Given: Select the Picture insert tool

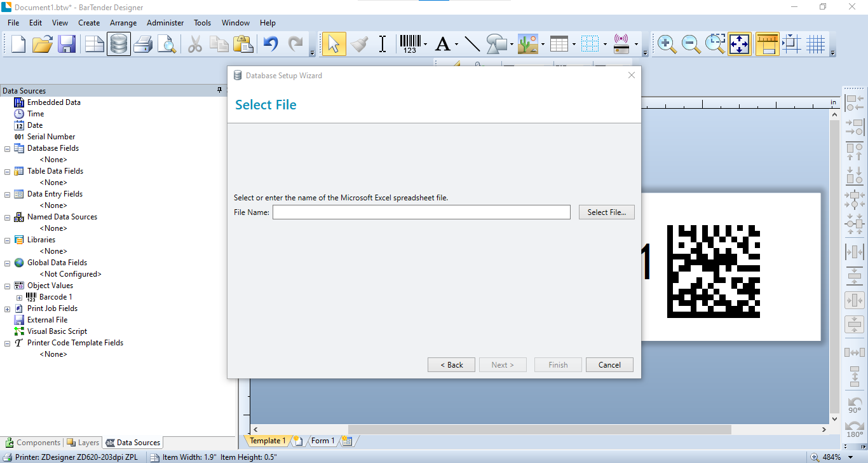Looking at the screenshot, I should point(527,44).
